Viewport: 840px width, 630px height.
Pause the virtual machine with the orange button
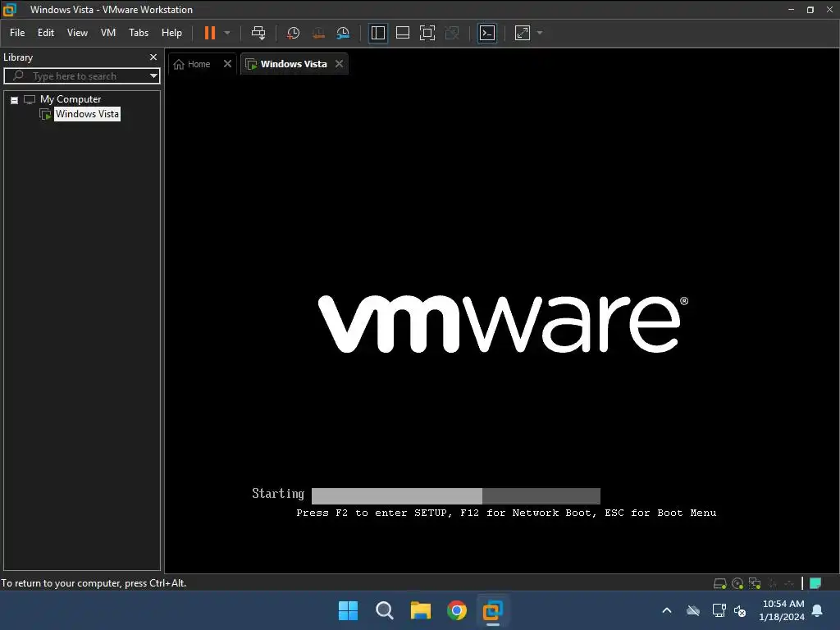coord(209,33)
